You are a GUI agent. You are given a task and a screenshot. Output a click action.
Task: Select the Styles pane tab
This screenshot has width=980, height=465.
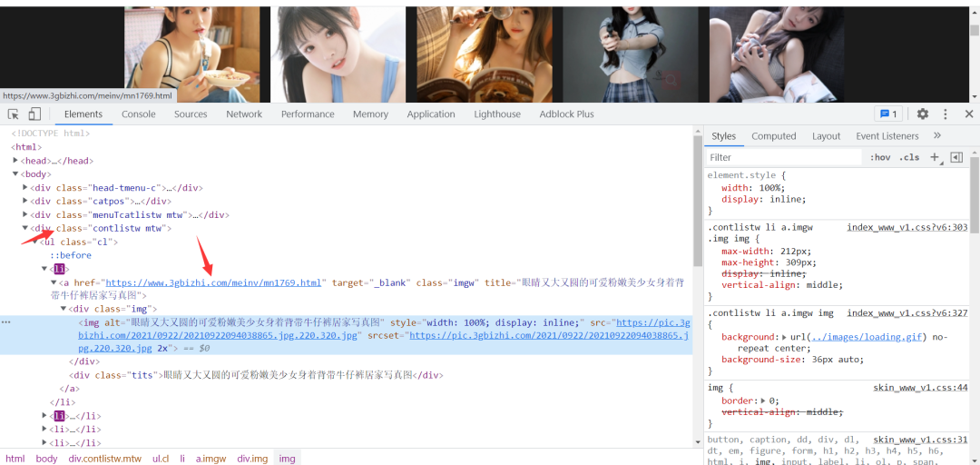724,136
